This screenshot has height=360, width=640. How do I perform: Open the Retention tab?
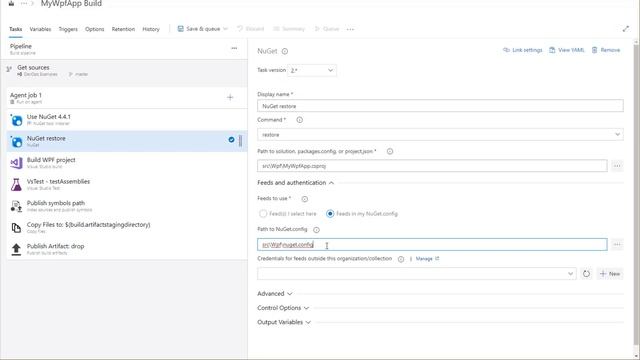tap(123, 29)
